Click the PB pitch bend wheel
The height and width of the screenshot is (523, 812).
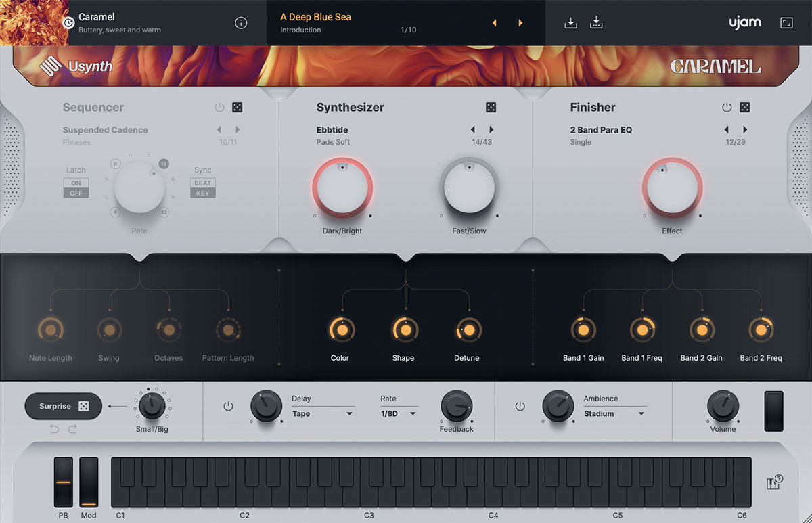coord(63,482)
